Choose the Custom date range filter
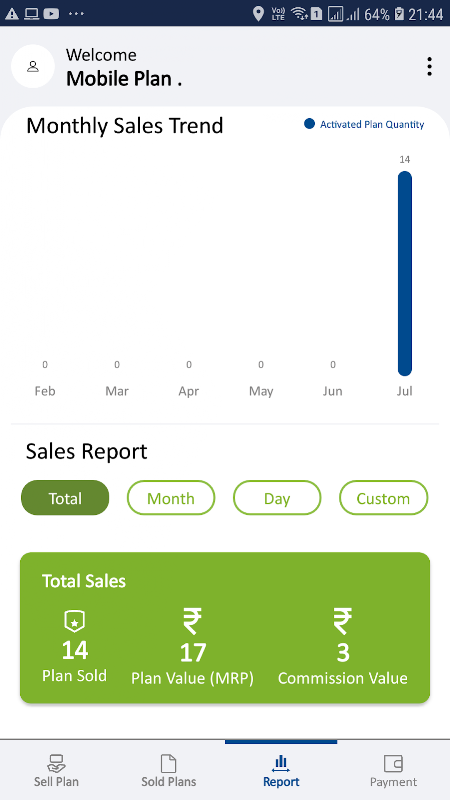 [x=384, y=498]
